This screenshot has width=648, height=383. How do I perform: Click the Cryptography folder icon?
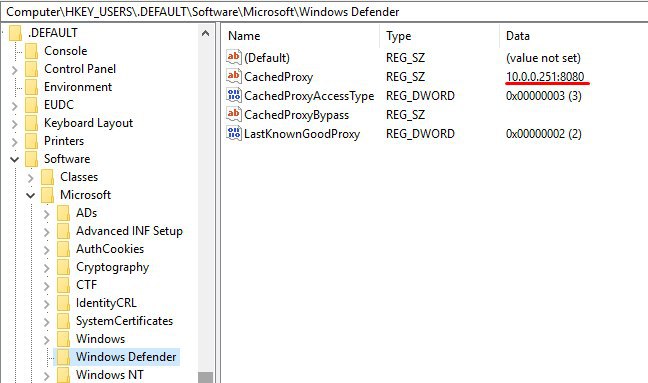click(63, 267)
